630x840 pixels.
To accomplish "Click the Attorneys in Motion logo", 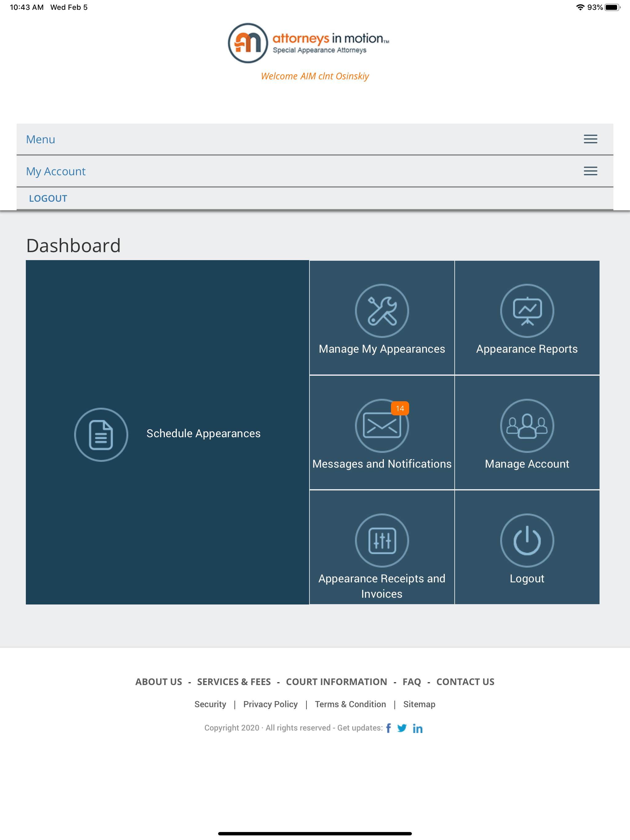I will pyautogui.click(x=309, y=43).
